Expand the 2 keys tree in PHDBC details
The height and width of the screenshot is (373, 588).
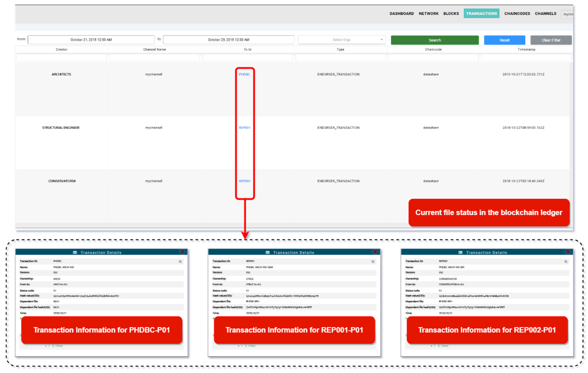point(46,346)
